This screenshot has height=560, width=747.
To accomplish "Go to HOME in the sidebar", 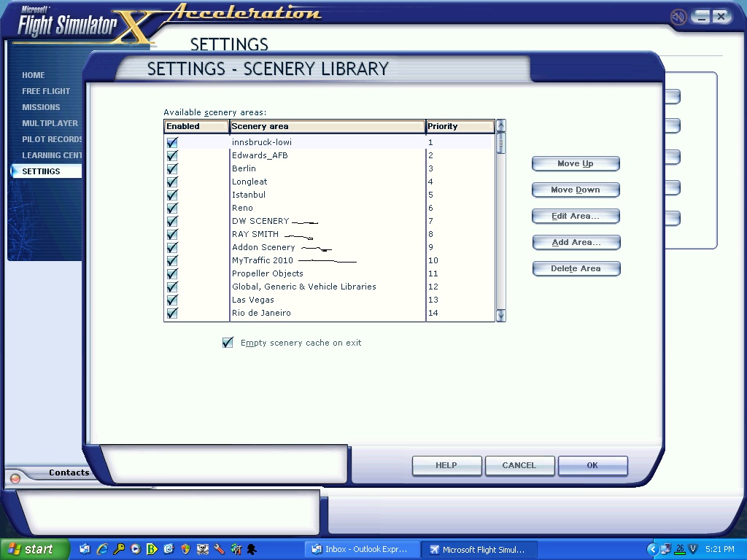I will tap(34, 75).
